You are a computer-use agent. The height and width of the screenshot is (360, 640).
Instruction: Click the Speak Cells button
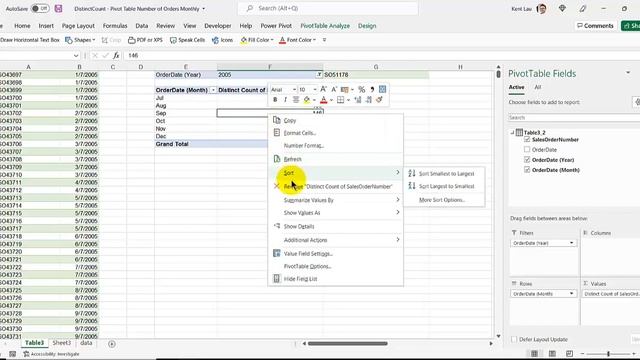point(187,40)
